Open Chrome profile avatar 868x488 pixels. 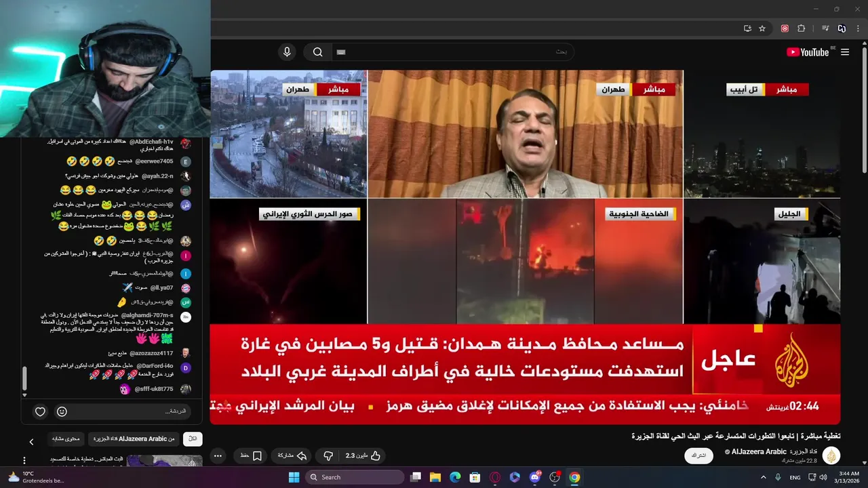842,28
